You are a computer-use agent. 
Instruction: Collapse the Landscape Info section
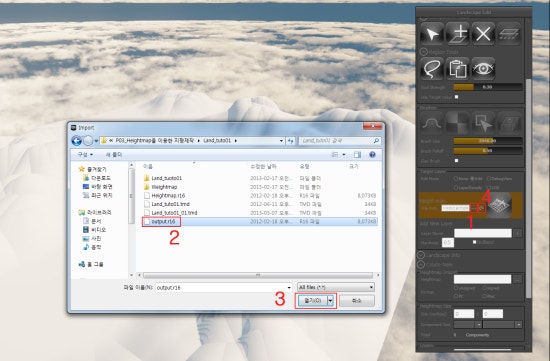point(421,255)
